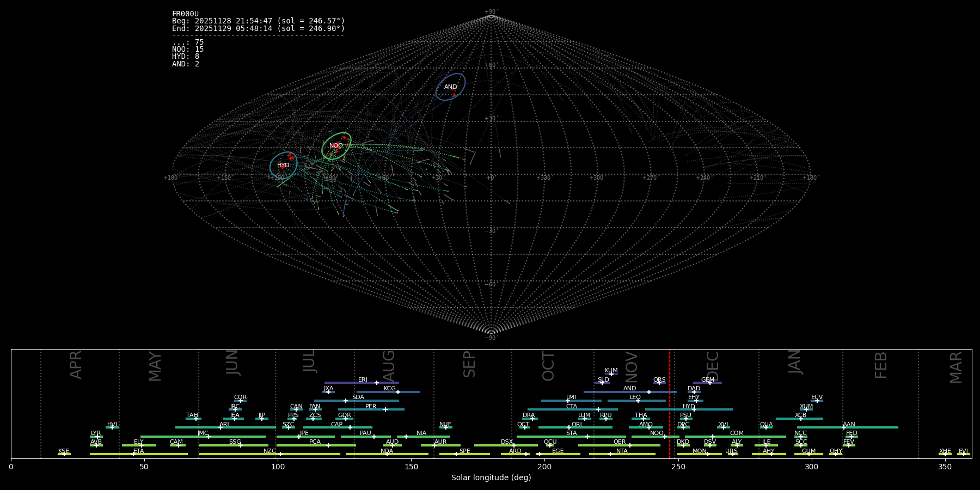Click the +90° latitude label atop map
The width and height of the screenshot is (980, 490).
pyautogui.click(x=491, y=11)
